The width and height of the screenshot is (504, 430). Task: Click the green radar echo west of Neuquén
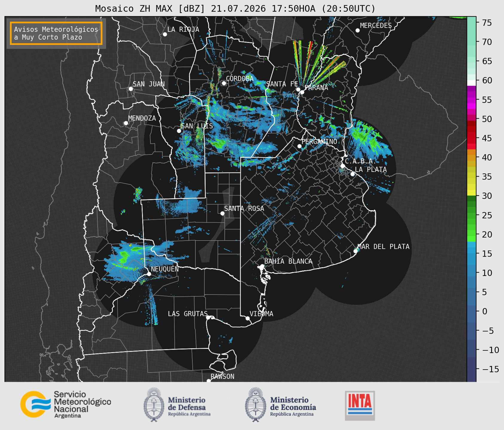point(124,257)
